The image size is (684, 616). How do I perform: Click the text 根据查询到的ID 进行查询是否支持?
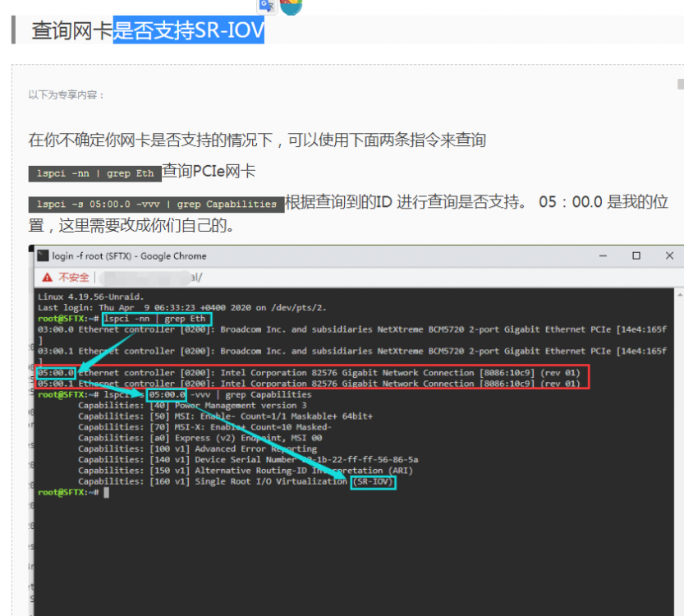[x=406, y=202]
